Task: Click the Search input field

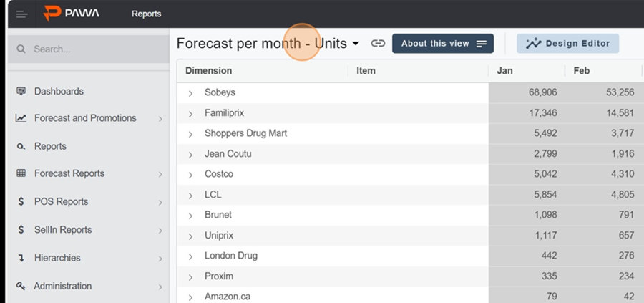Action: pyautogui.click(x=88, y=49)
